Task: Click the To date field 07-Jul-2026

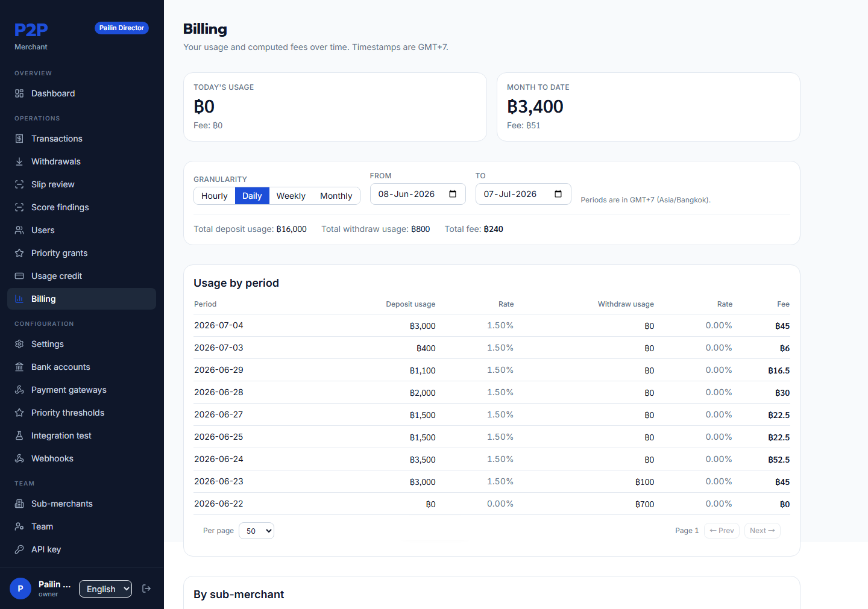Action: (523, 194)
